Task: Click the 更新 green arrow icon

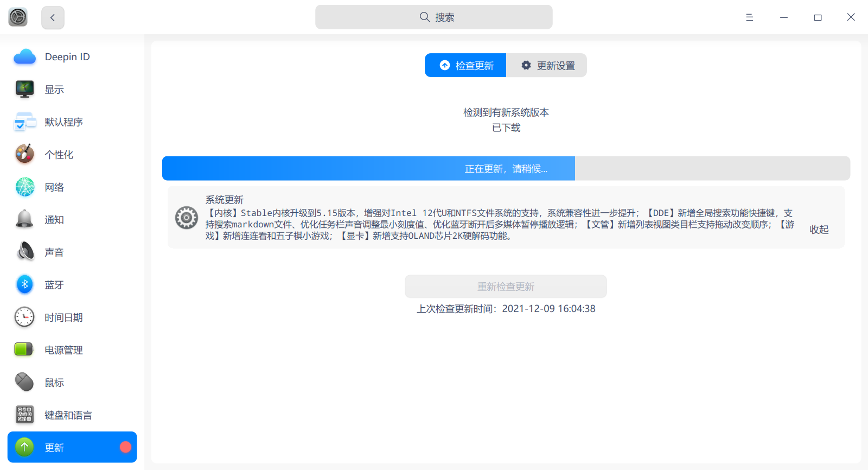Action: (x=24, y=447)
